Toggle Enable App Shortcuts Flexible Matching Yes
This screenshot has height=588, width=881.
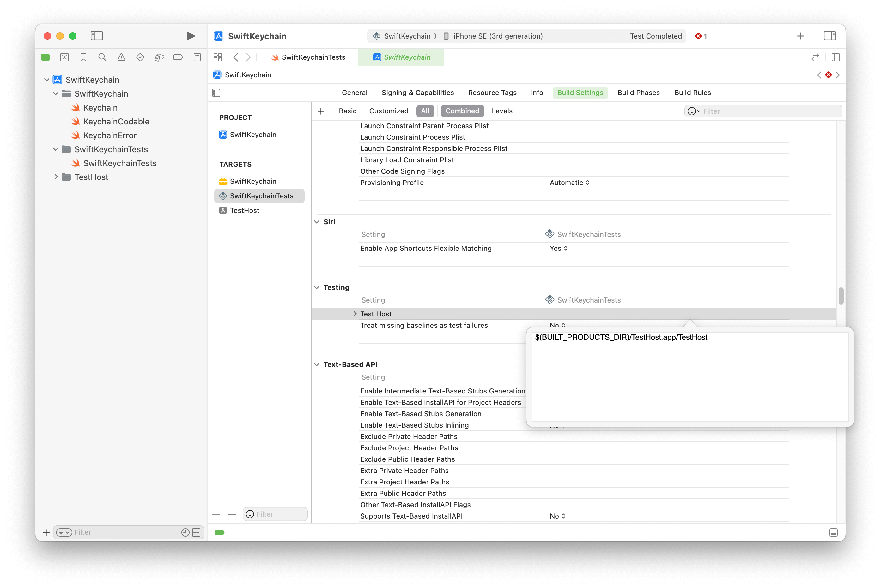point(558,248)
